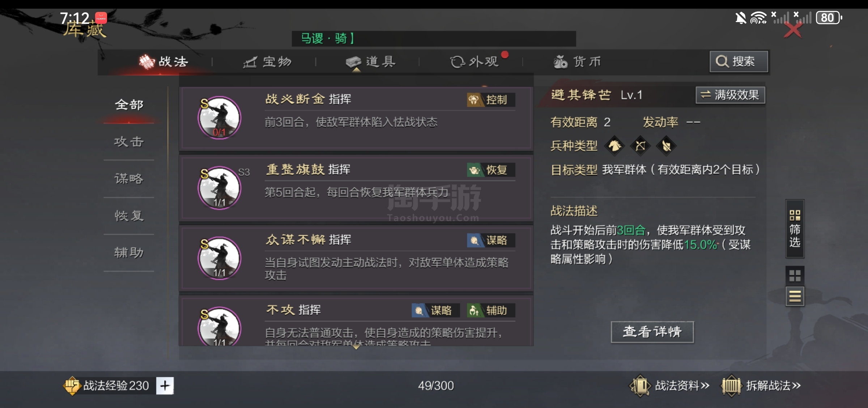Click the cavalry troop type icon
The width and height of the screenshot is (868, 408).
(614, 146)
